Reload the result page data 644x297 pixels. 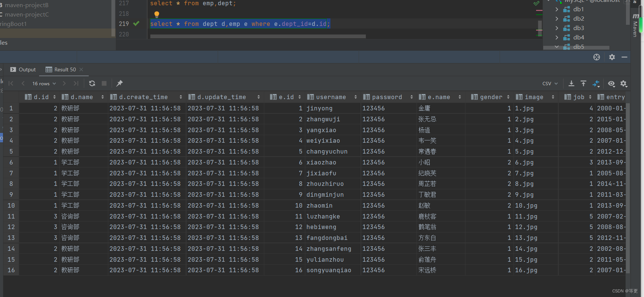point(92,83)
